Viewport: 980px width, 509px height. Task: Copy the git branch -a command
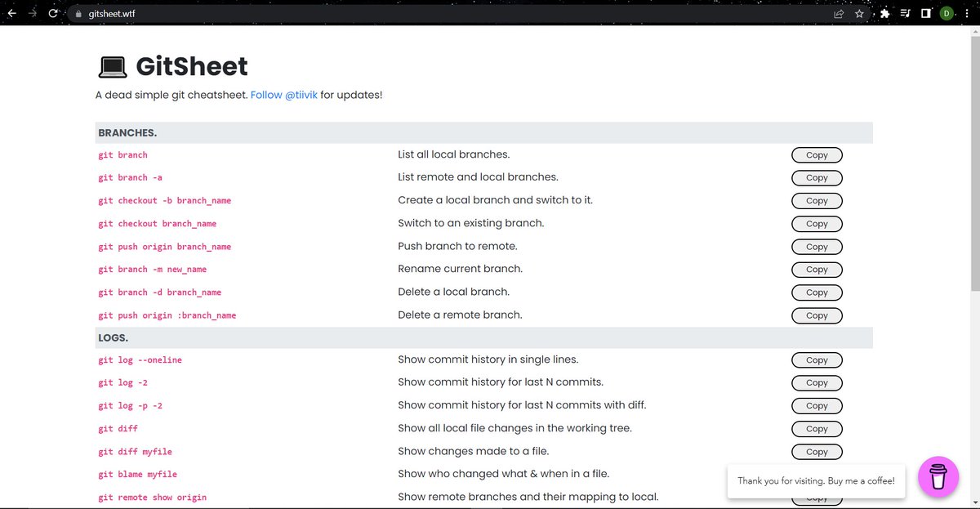coord(817,178)
